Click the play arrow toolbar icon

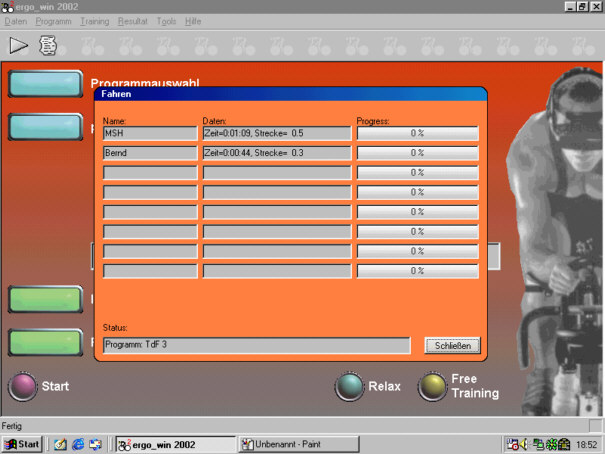click(x=18, y=44)
